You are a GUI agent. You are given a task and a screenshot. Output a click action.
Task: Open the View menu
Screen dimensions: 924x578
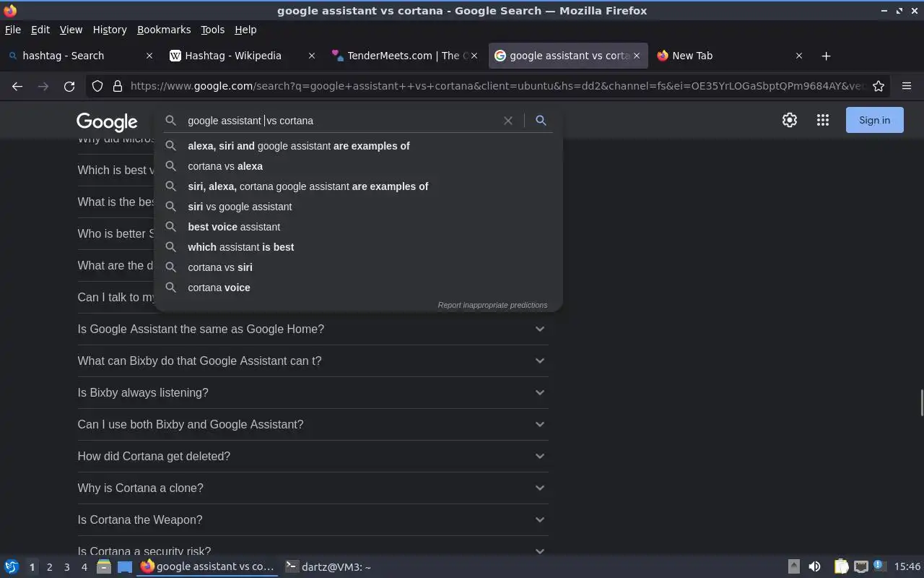pos(71,30)
